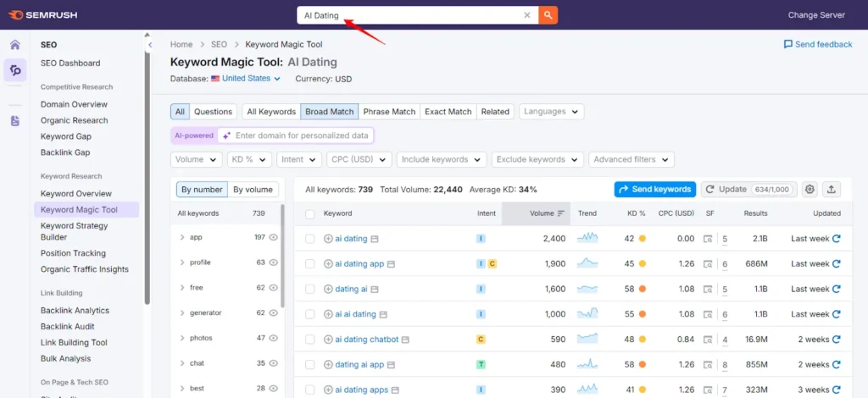
Task: Add 'dating ai' keyword with plus icon
Action: 328,289
